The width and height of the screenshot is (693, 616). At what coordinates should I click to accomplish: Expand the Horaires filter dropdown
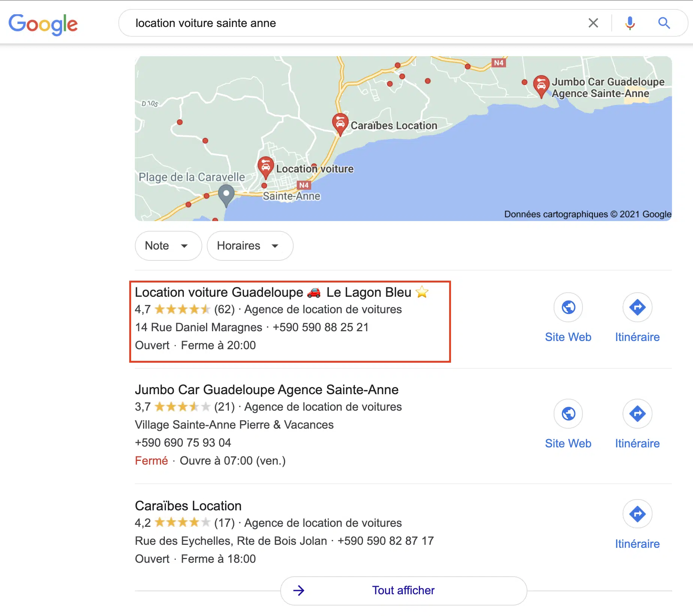pos(250,246)
